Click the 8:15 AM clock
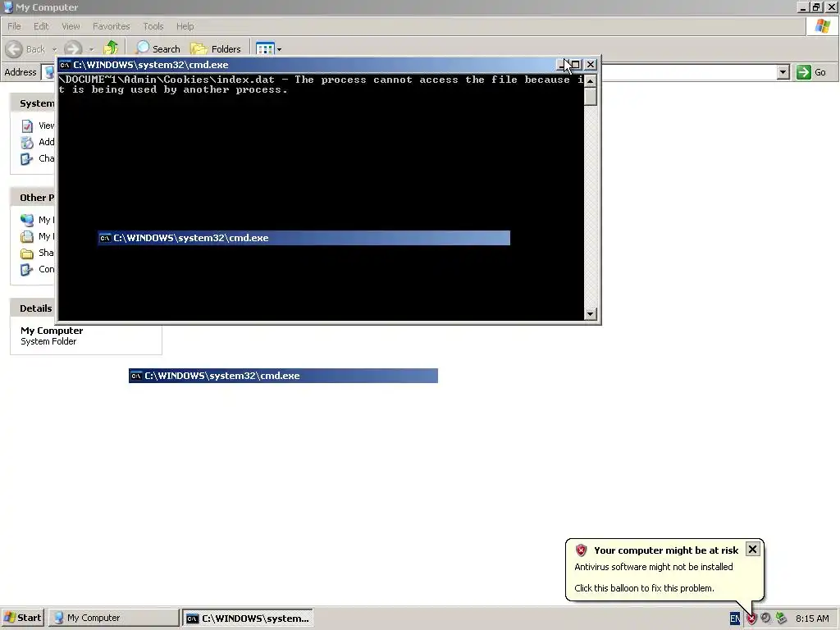The height and width of the screenshot is (630, 840). [811, 619]
